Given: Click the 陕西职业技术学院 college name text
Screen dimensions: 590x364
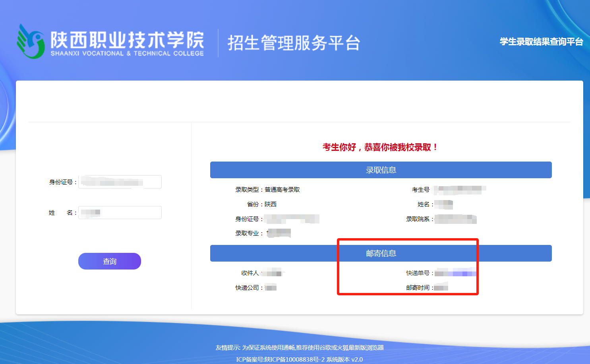Looking at the screenshot, I should [x=127, y=40].
